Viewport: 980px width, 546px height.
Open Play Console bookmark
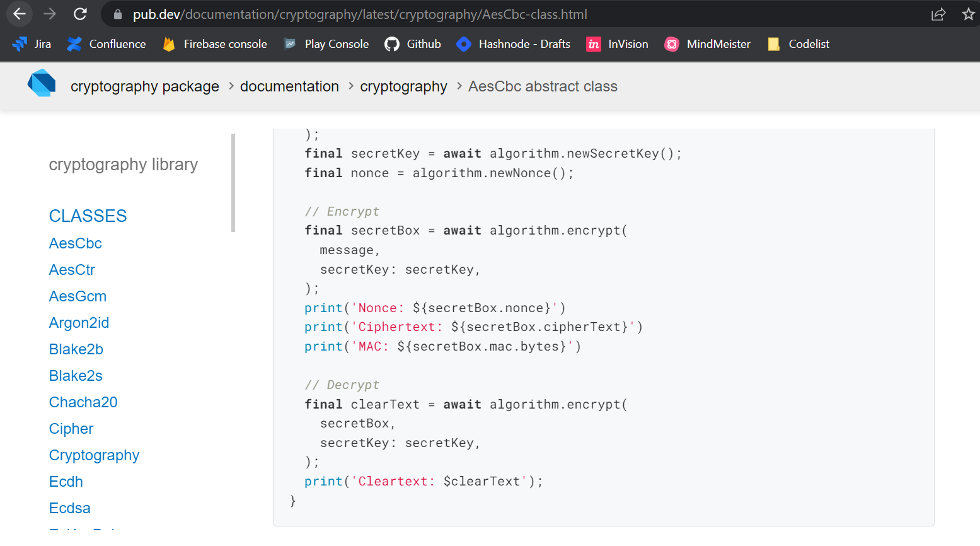326,44
